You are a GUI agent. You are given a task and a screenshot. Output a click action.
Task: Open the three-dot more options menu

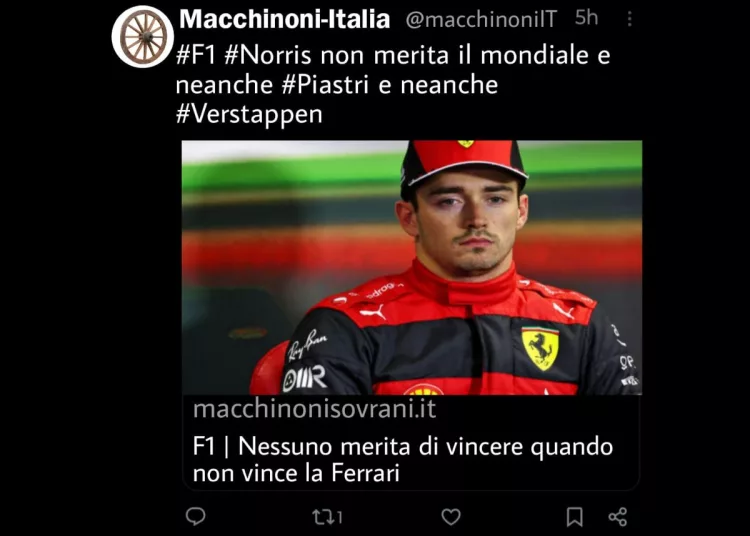tap(629, 19)
